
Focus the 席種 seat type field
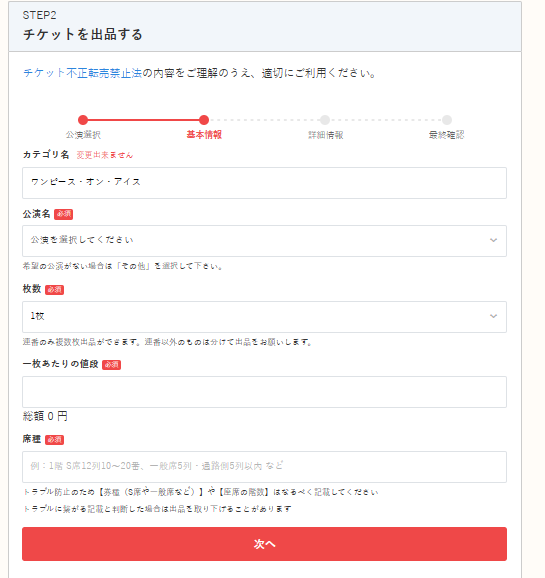tap(264, 467)
